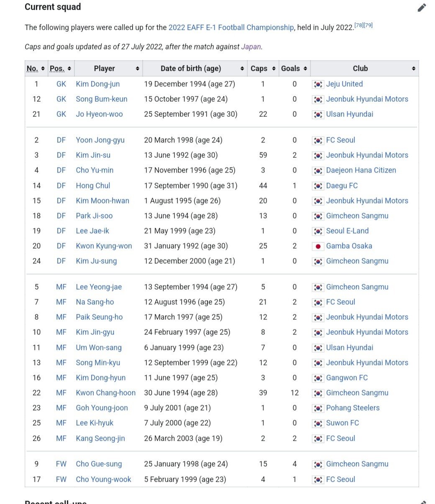Sort table by Goals column arrows
Screen dimensions: 435x504
click(x=305, y=69)
